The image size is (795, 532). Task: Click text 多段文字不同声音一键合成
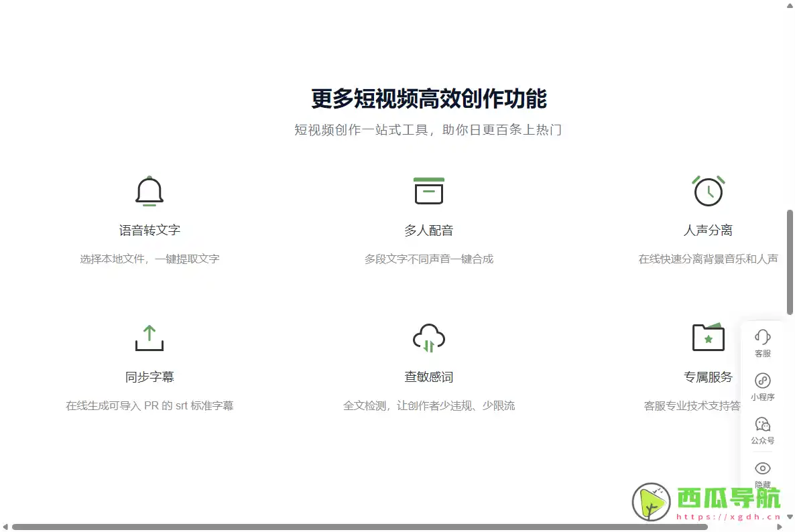429,259
